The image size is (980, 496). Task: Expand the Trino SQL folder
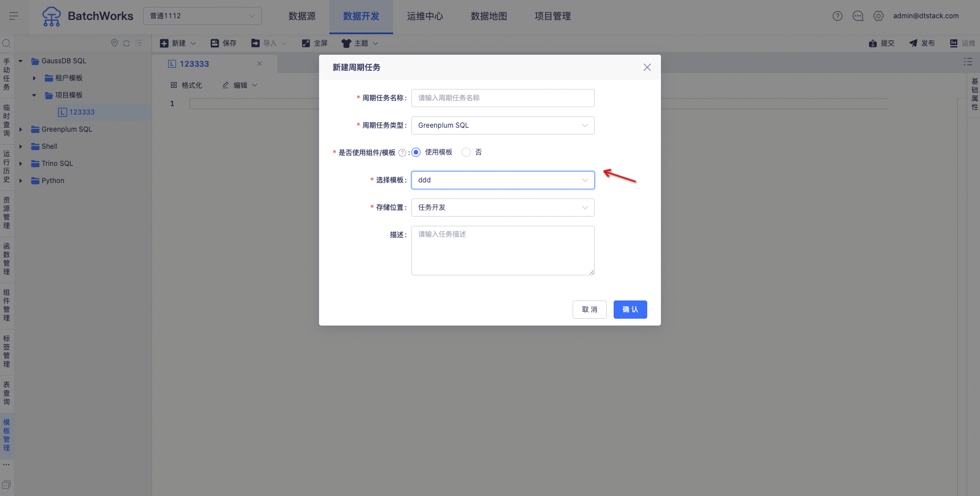tap(21, 164)
